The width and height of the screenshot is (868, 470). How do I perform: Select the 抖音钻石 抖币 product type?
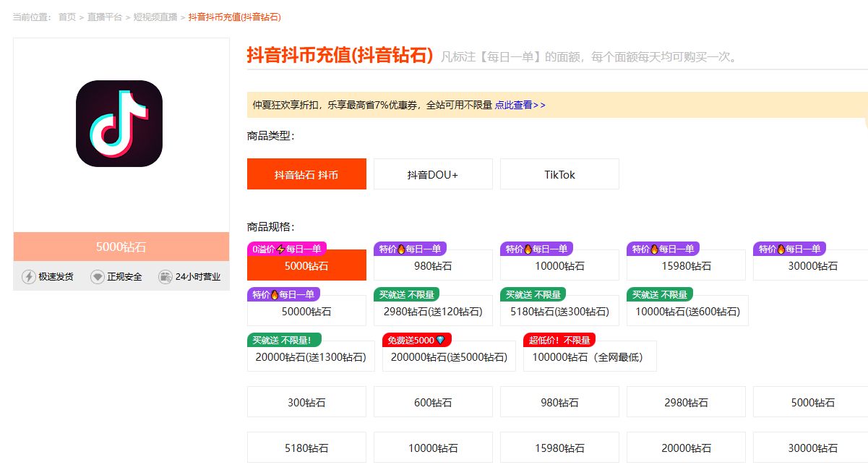click(x=306, y=174)
